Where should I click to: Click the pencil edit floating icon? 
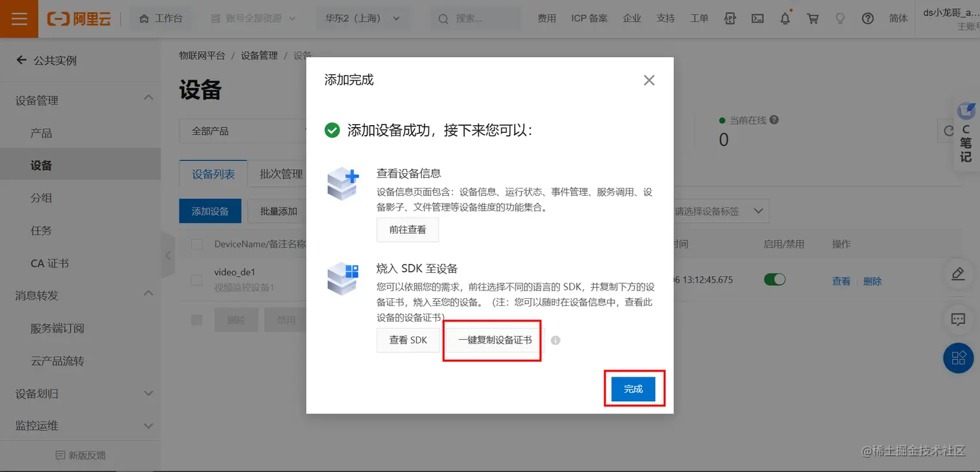point(959,273)
